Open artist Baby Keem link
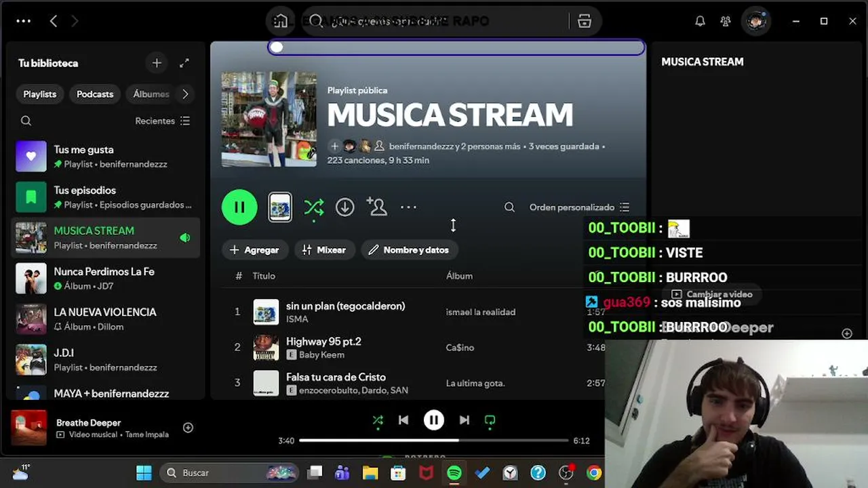Screen dimensions: 868x488 (x=321, y=355)
